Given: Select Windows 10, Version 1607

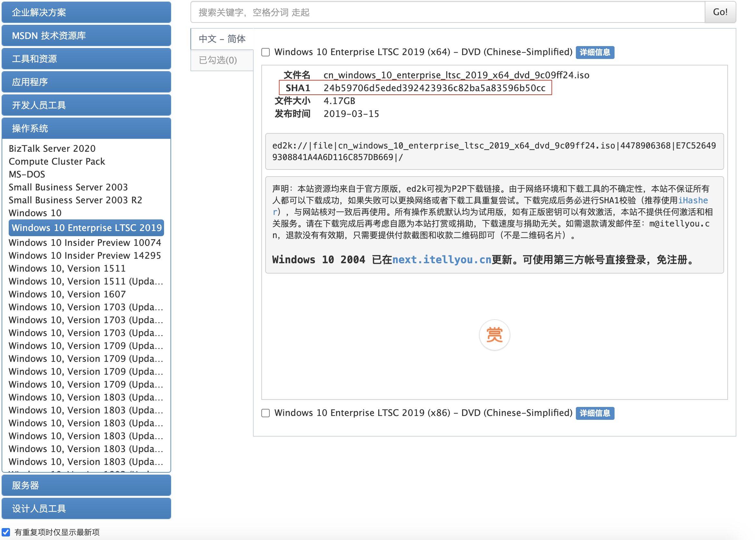Looking at the screenshot, I should click(x=67, y=294).
